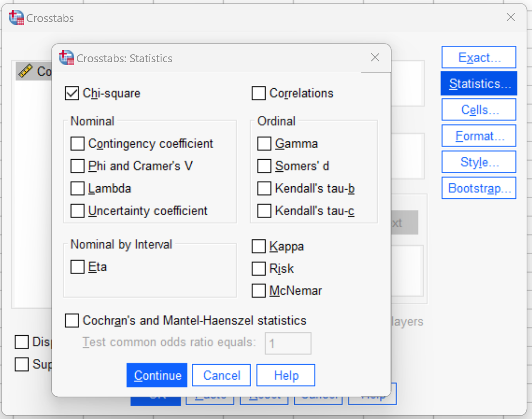Click the common odds ratio input field
Screen dimensions: 532x419
pos(288,343)
